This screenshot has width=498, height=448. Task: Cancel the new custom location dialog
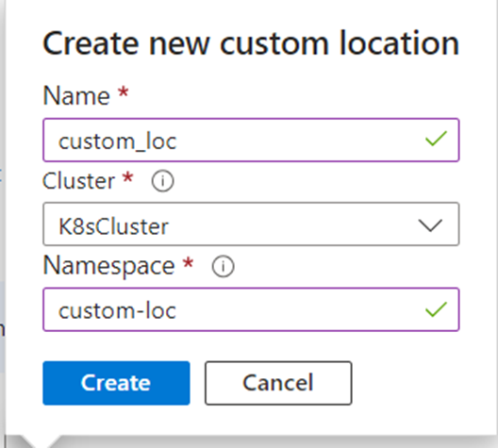(x=278, y=383)
